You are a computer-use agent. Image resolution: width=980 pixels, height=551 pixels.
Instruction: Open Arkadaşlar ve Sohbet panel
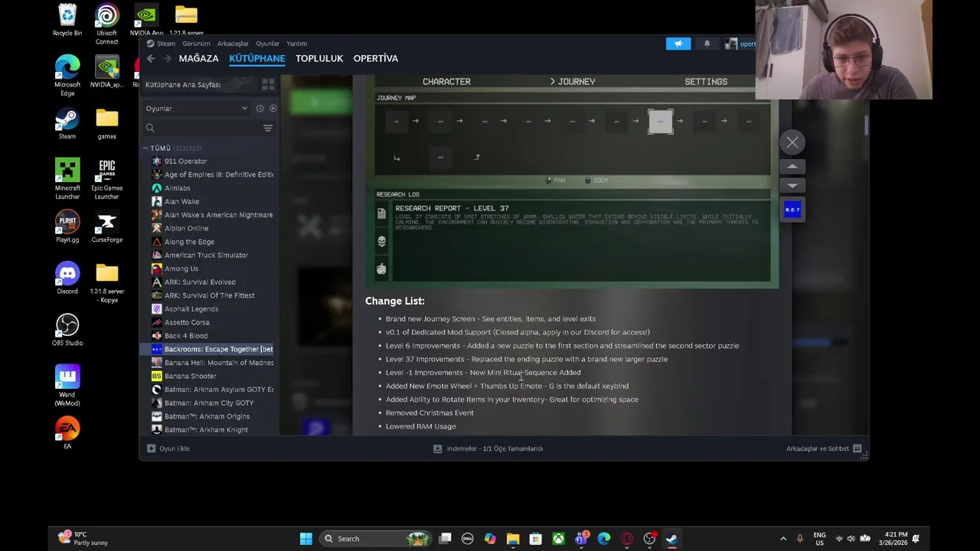824,448
